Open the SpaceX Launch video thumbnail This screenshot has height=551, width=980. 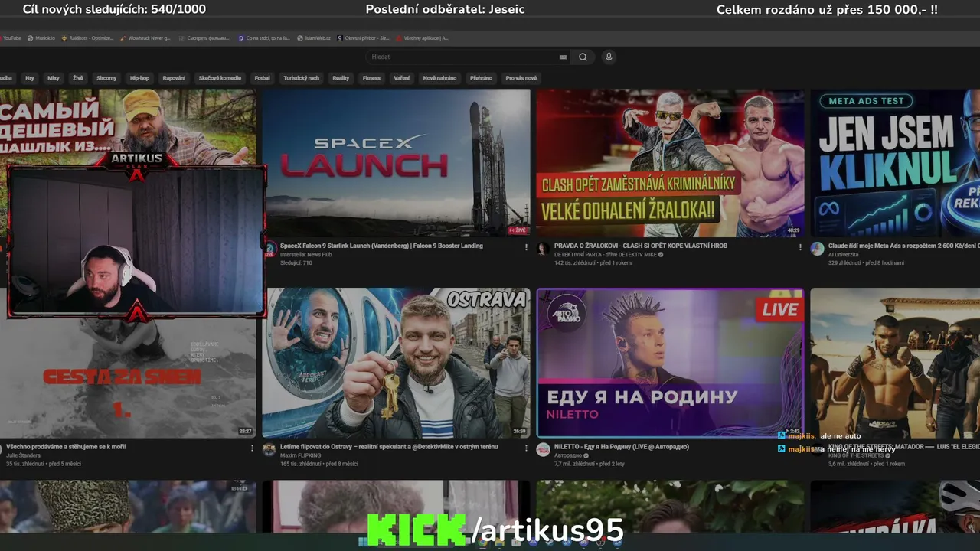click(x=396, y=163)
